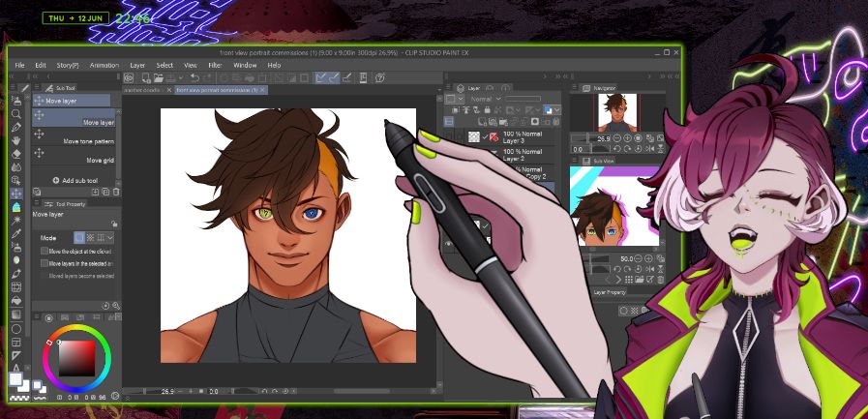Open the Navigator panel menu
Viewport: 868px width, 419px height.
coord(574,88)
